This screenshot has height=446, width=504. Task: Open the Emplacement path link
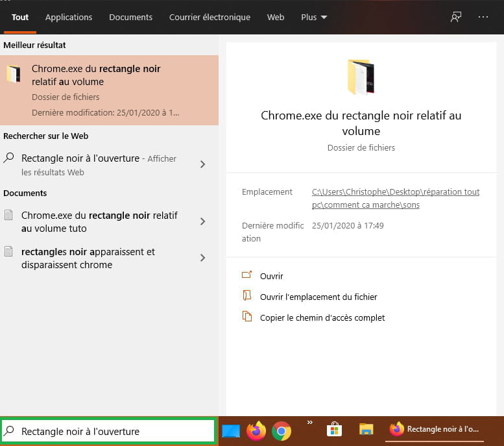pyautogui.click(x=396, y=198)
